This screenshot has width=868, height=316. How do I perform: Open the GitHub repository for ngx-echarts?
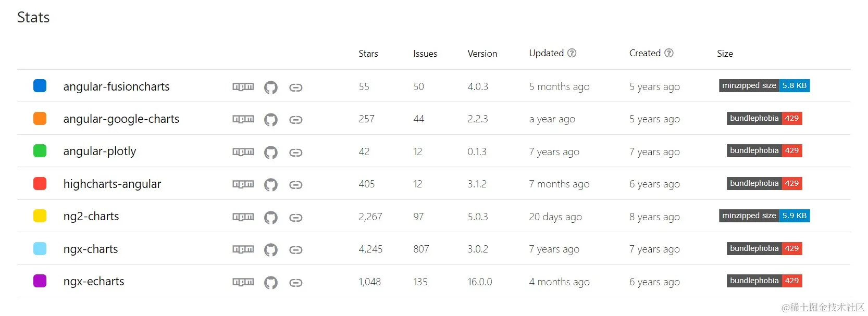(x=271, y=282)
